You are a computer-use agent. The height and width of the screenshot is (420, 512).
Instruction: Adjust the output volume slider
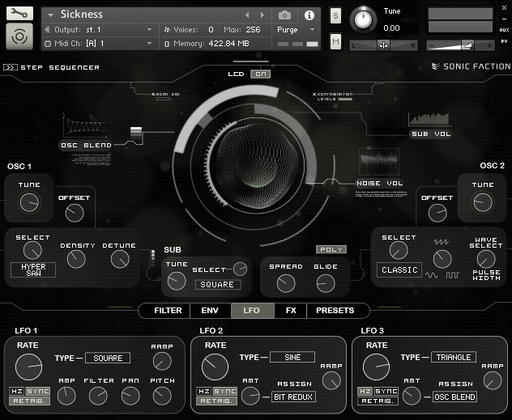[460, 45]
